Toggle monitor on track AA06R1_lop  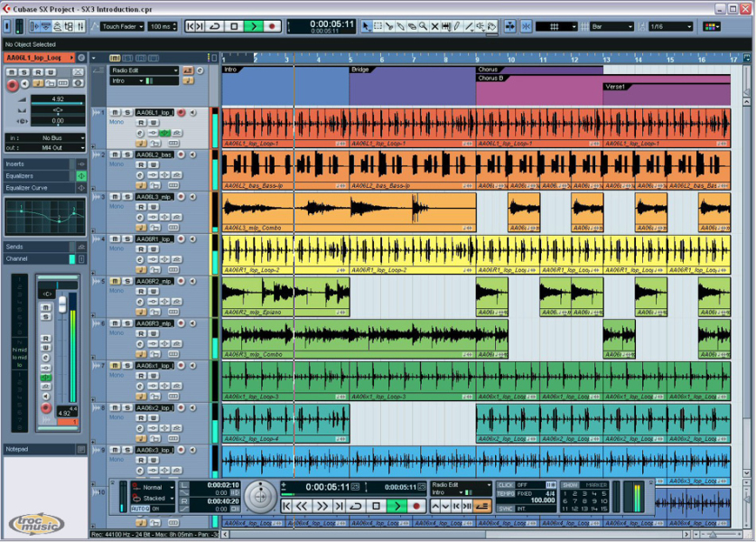pos(193,238)
